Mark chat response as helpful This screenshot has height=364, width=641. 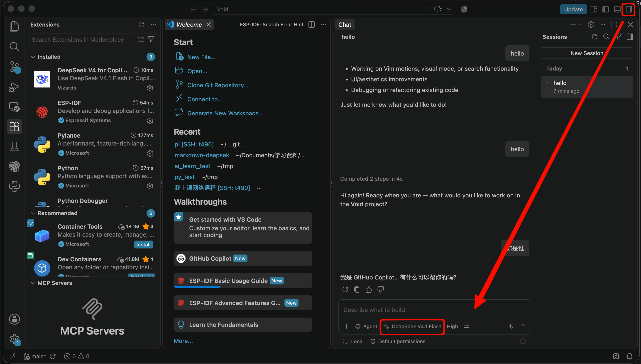tap(369, 289)
